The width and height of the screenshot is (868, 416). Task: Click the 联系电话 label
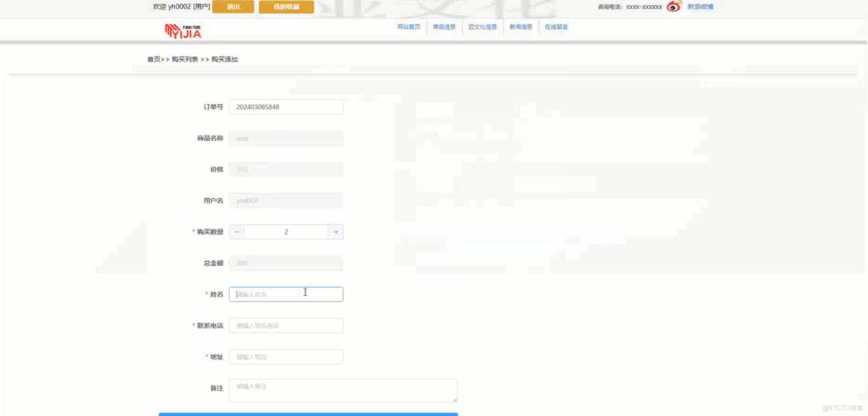pyautogui.click(x=210, y=326)
